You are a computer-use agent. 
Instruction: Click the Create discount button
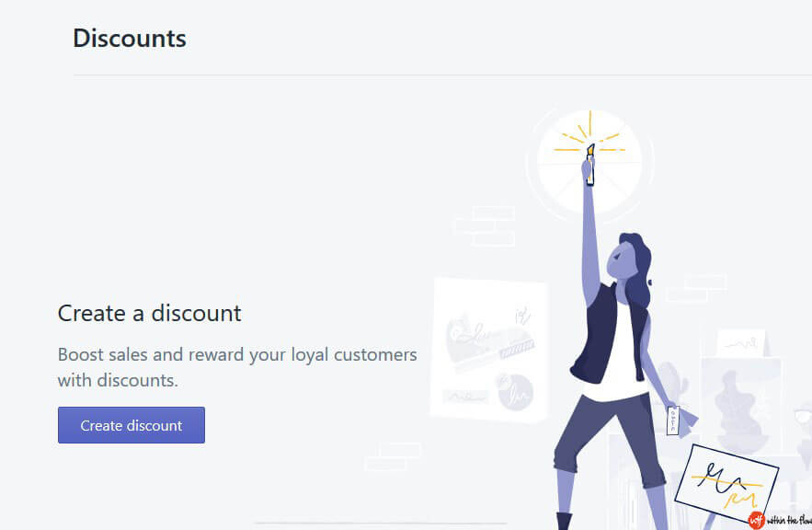(131, 425)
